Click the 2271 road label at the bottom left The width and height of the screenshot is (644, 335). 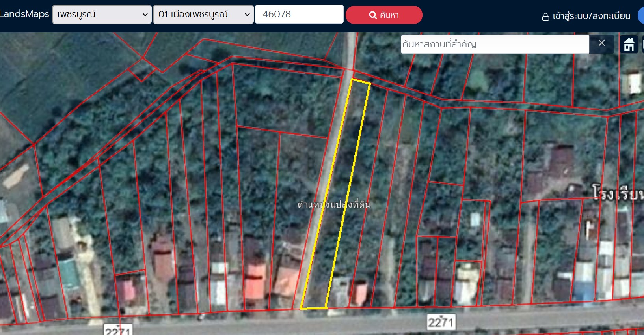click(x=118, y=330)
